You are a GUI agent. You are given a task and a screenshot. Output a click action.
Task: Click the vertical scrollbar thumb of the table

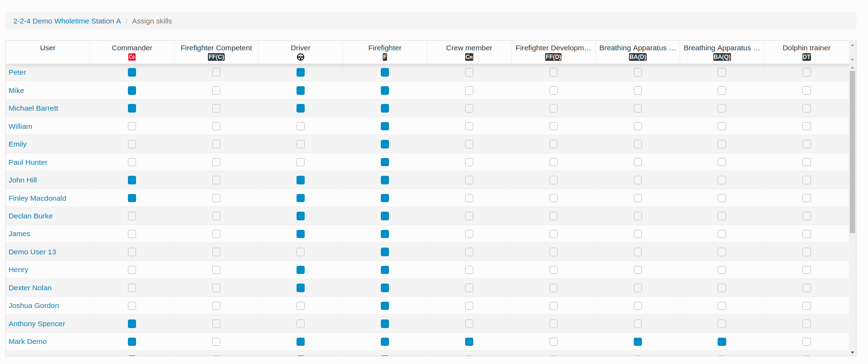pyautogui.click(x=852, y=152)
